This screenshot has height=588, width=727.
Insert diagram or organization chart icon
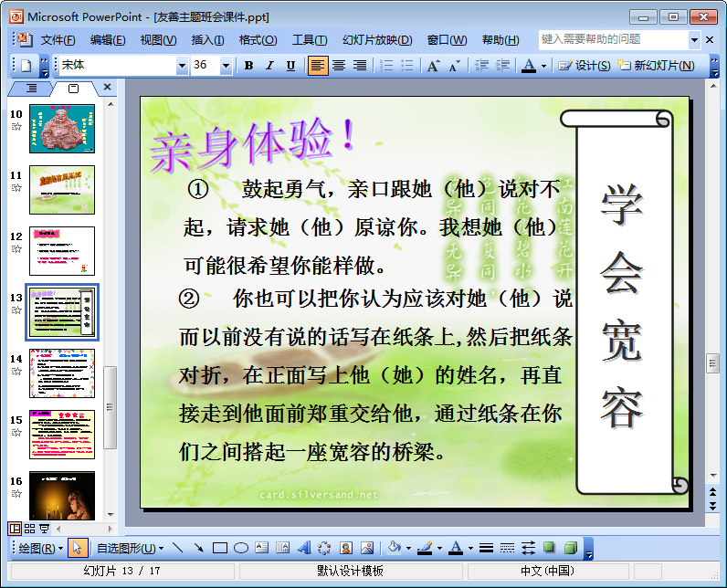click(x=324, y=548)
